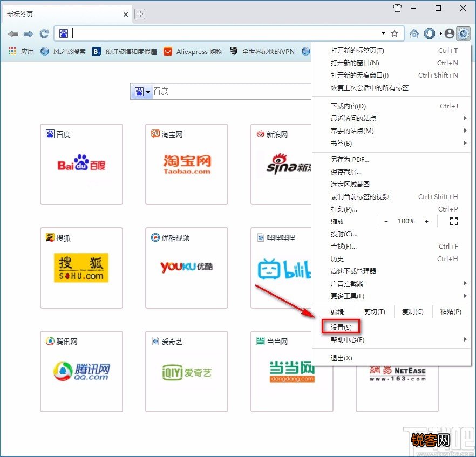The height and width of the screenshot is (457, 476).
Task: Open the home page icon
Action: pos(414,33)
